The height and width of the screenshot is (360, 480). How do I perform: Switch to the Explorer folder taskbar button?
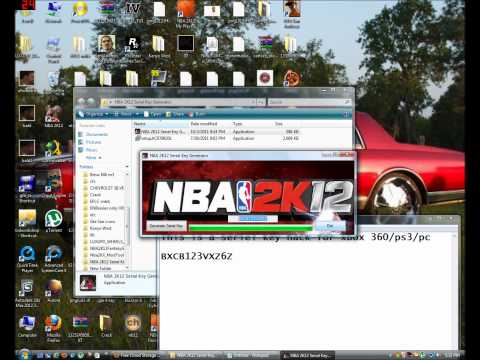click(195, 356)
